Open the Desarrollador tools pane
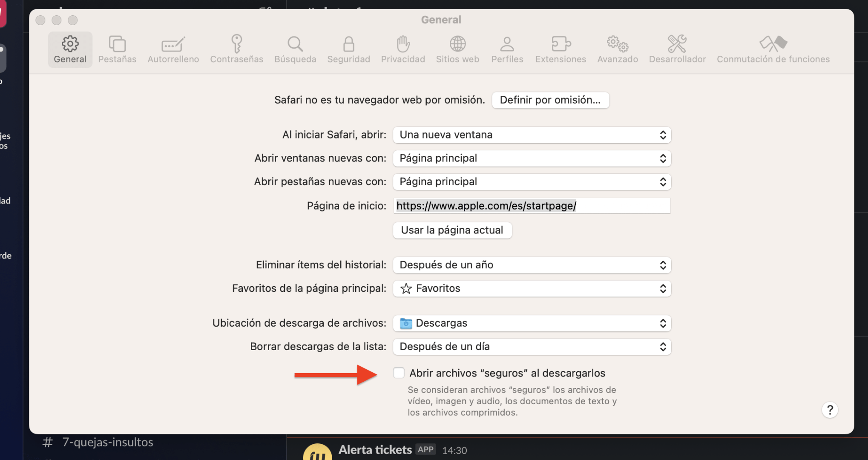 tap(677, 50)
